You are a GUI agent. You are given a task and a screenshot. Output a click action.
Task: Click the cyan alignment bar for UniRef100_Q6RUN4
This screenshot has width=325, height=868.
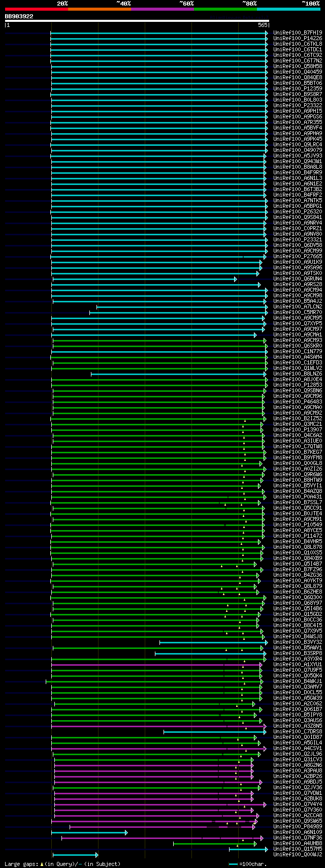click(x=144, y=278)
